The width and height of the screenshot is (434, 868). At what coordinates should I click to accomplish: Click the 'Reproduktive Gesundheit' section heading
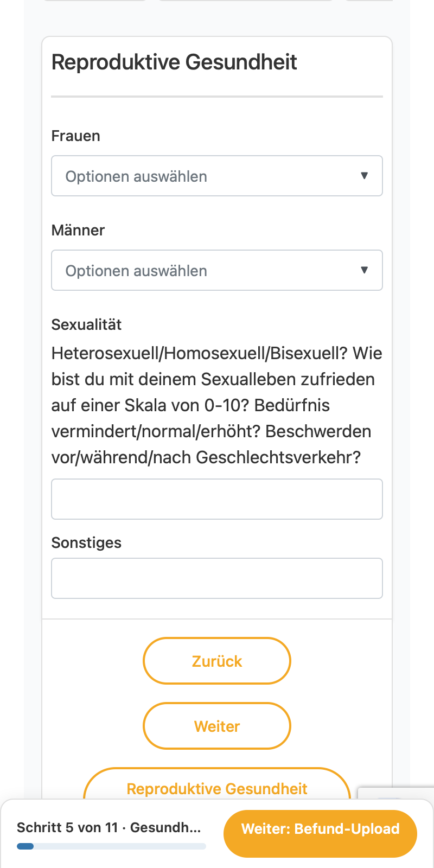[x=174, y=62]
